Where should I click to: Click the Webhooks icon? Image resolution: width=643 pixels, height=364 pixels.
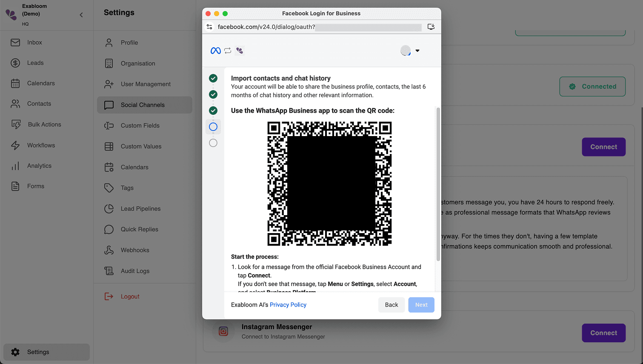(x=109, y=250)
